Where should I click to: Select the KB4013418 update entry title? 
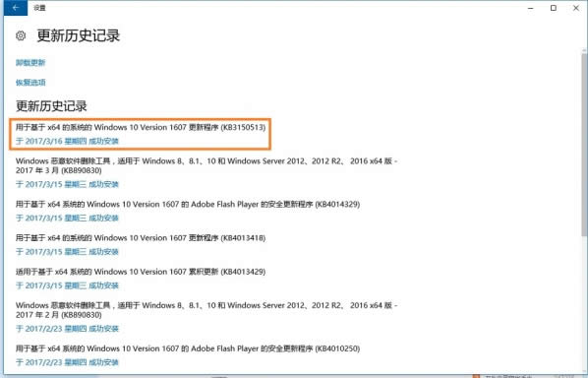pos(141,238)
